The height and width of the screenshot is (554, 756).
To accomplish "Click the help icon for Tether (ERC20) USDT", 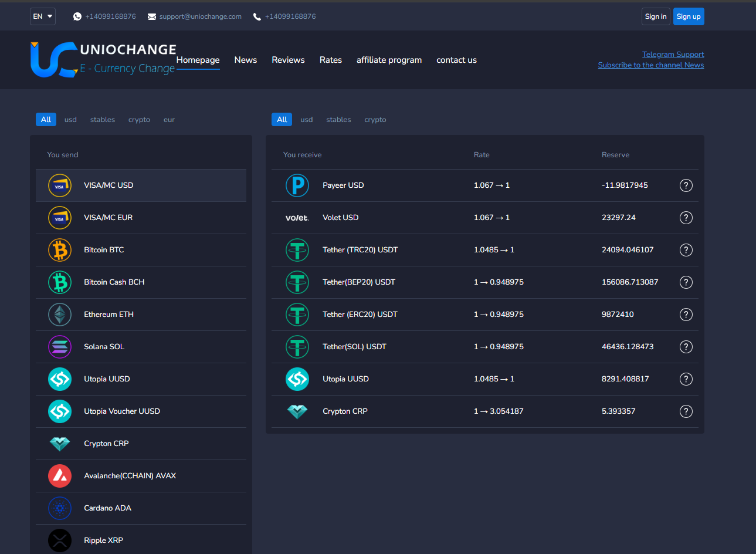I will coord(686,315).
